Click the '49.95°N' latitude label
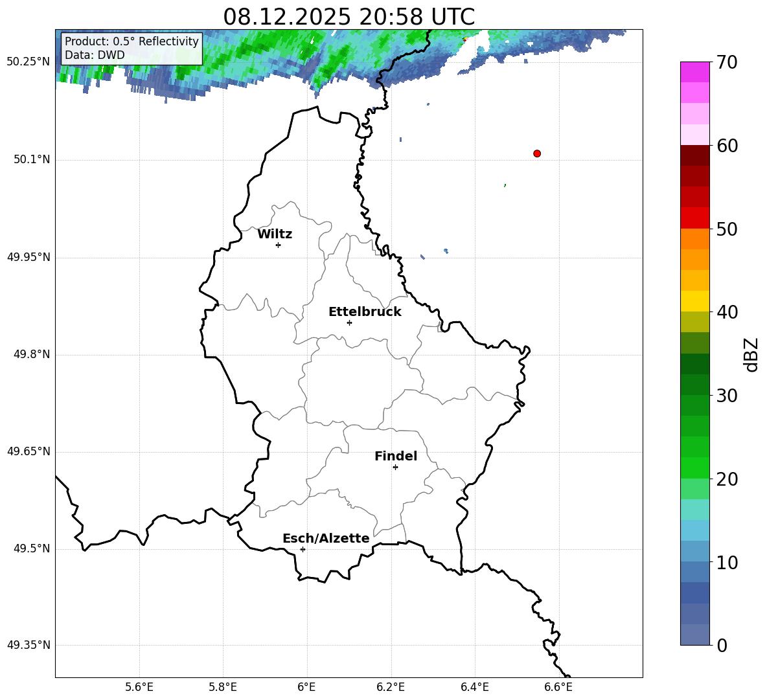Screen dimensions: 767x700 pos(29,258)
